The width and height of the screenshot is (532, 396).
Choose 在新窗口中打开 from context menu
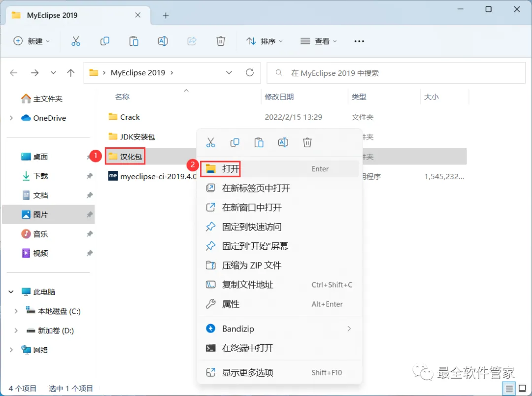coord(279,207)
